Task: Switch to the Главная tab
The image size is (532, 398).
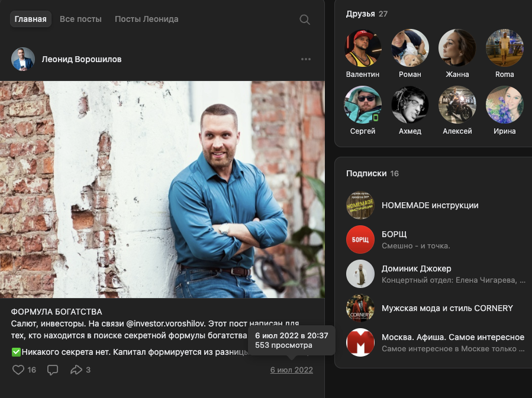Action: [31, 19]
